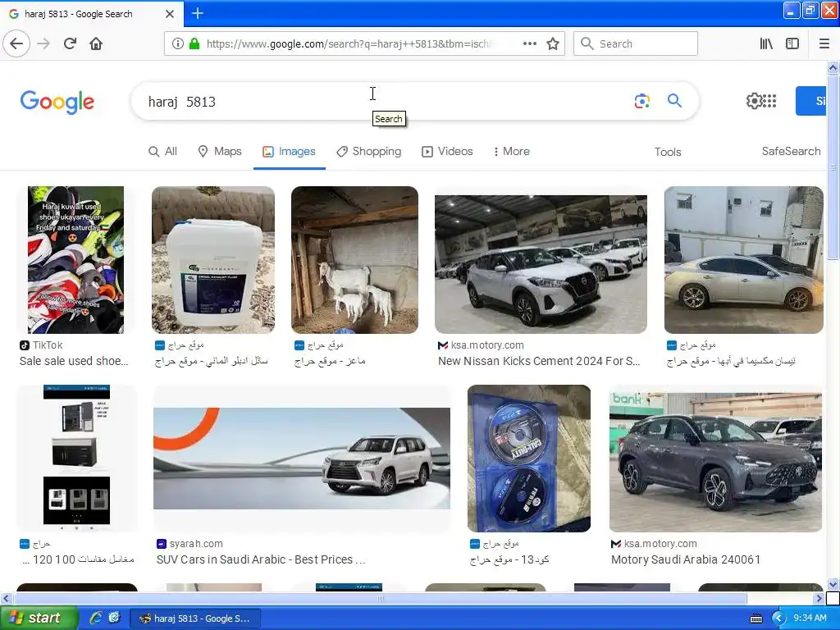This screenshot has width=840, height=630.
Task: Toggle the sidebar view icon
Action: (x=792, y=43)
